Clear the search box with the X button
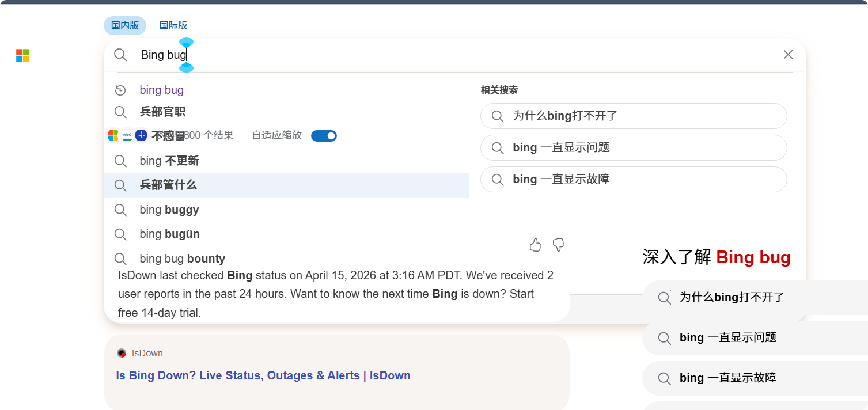The height and width of the screenshot is (410, 868). (788, 55)
